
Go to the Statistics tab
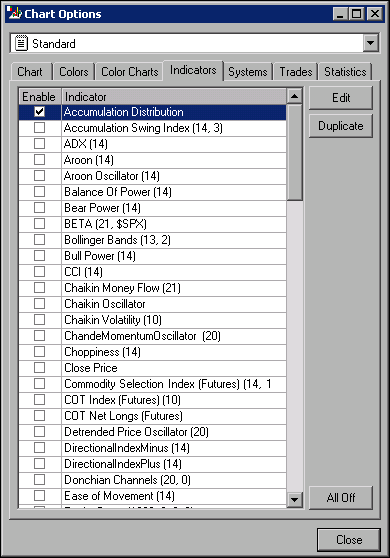tap(345, 72)
